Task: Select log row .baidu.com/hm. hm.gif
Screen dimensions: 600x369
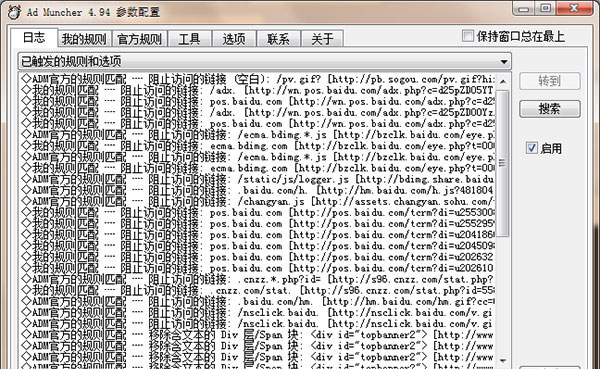Action: 257,301
